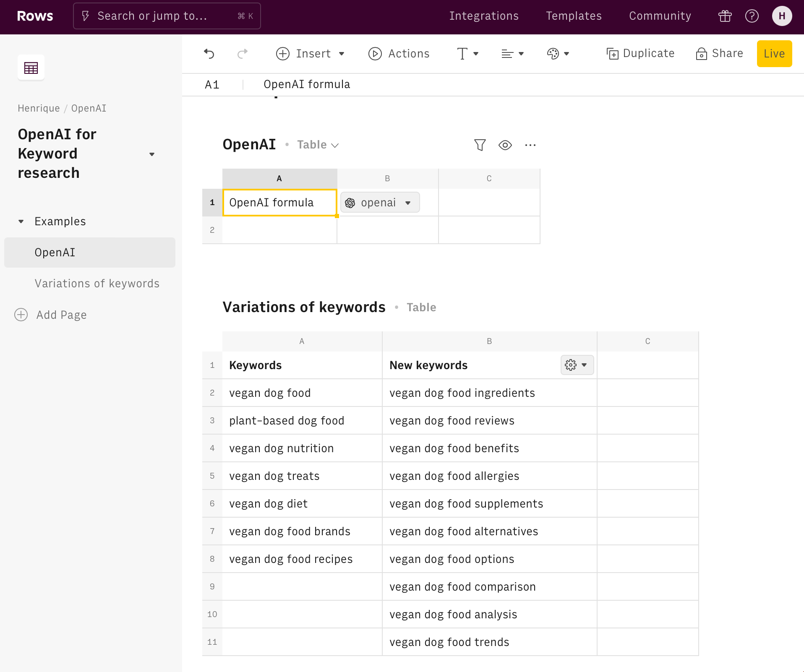Select the cell 'vegan dog food benefits'
This screenshot has height=672, width=804.
(489, 448)
